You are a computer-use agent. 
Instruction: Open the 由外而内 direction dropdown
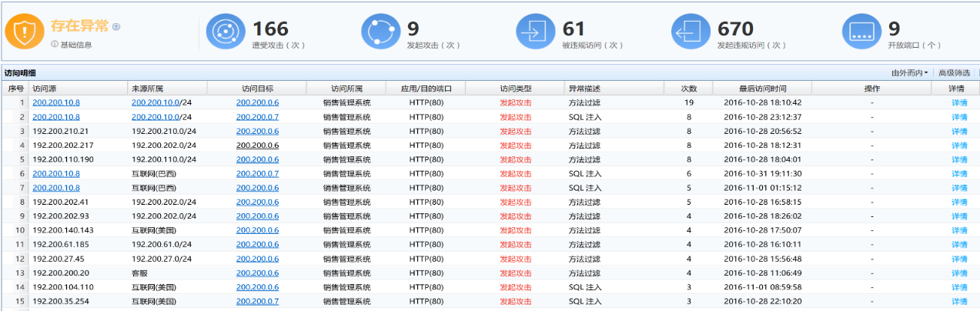909,73
